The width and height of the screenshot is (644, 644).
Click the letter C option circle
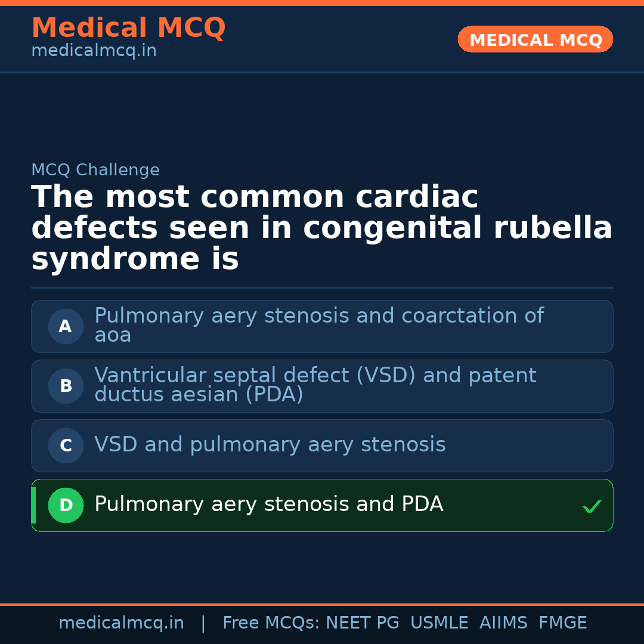point(66,445)
